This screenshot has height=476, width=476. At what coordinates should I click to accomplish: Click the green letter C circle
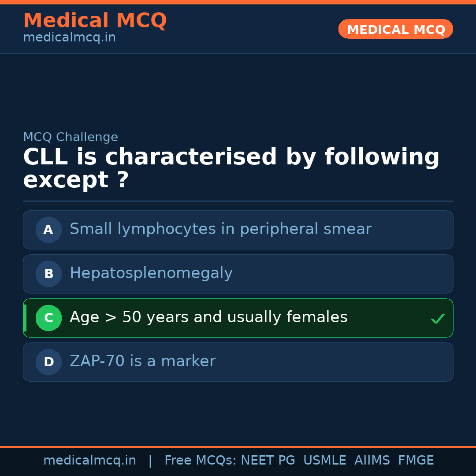[x=48, y=318]
